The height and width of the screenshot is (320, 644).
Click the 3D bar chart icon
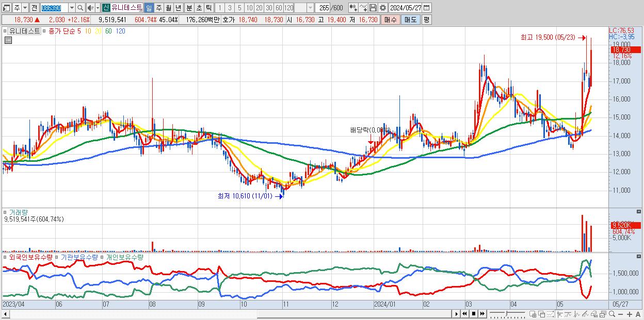[x=594, y=314]
